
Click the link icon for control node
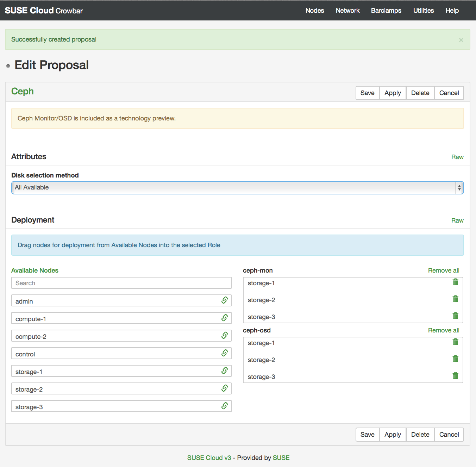(225, 353)
